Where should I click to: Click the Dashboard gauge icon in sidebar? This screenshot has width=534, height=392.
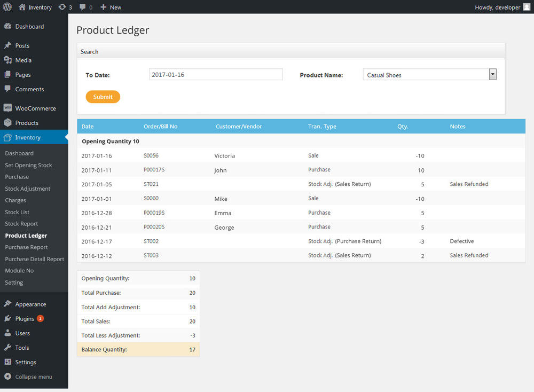(x=7, y=26)
